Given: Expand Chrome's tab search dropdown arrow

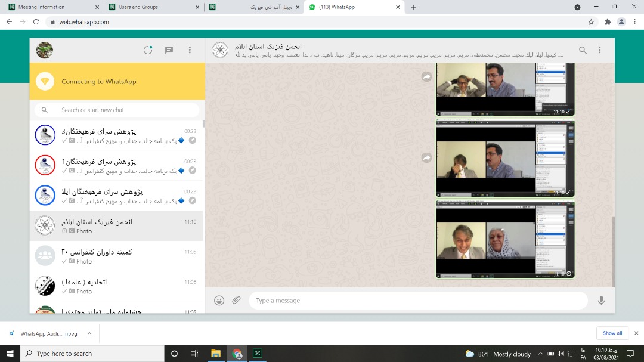Looking at the screenshot, I should click(577, 7).
